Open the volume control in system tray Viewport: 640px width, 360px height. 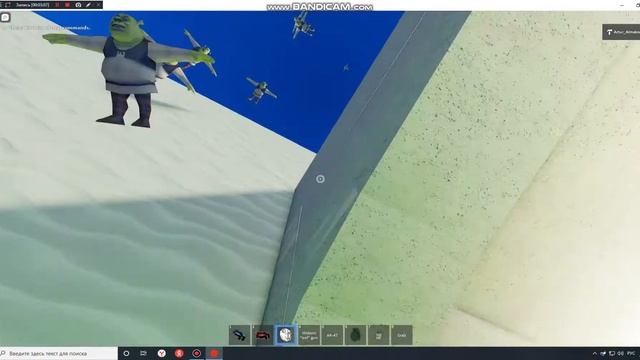pos(620,353)
